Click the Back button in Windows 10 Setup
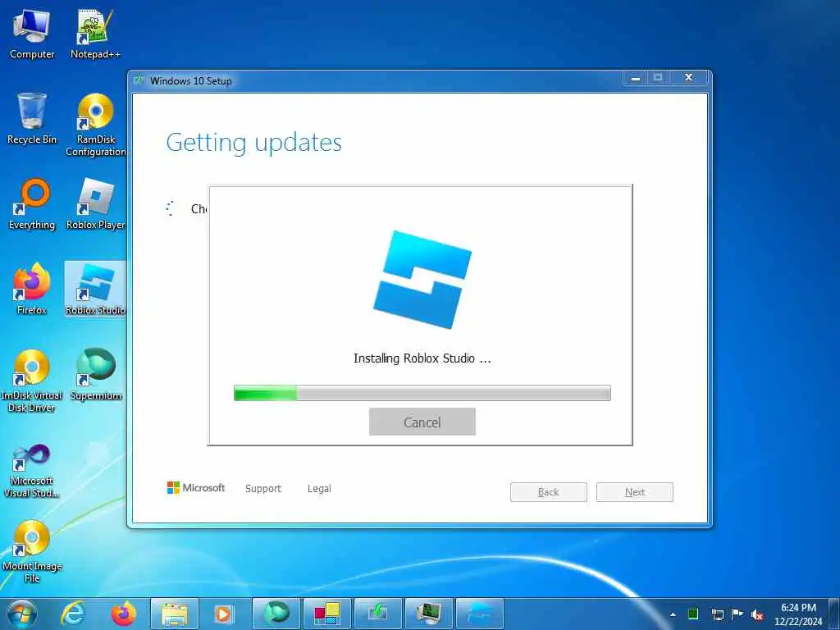Screen dimensions: 840x630 pos(549,492)
